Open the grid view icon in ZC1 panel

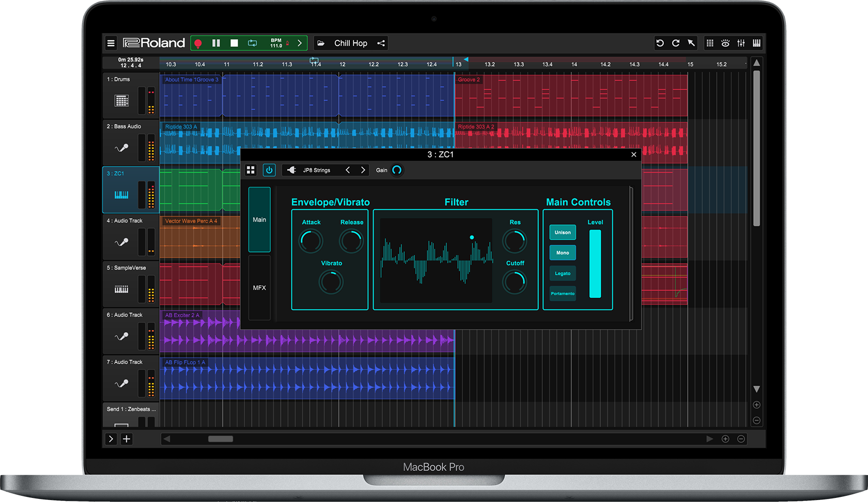click(x=251, y=170)
